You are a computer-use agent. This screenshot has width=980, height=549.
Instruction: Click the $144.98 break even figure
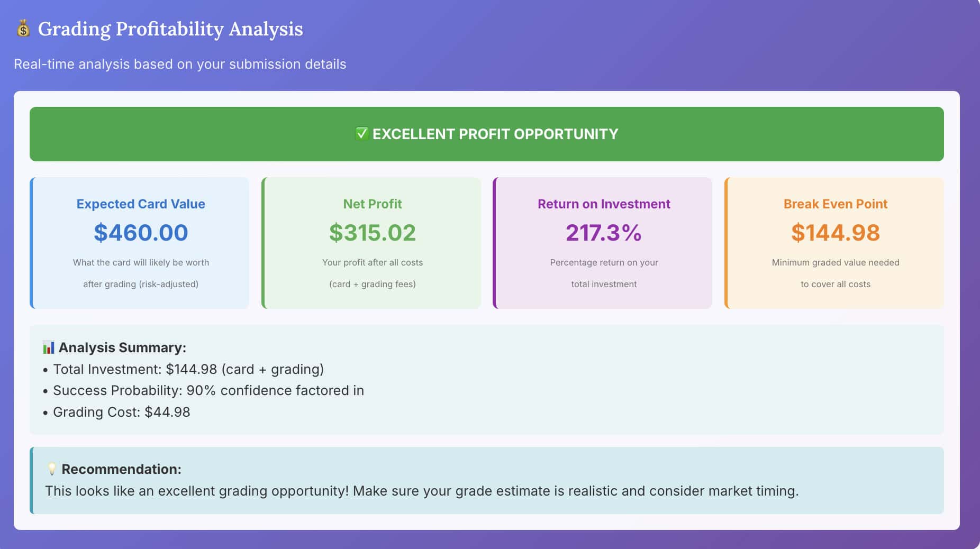(x=835, y=232)
